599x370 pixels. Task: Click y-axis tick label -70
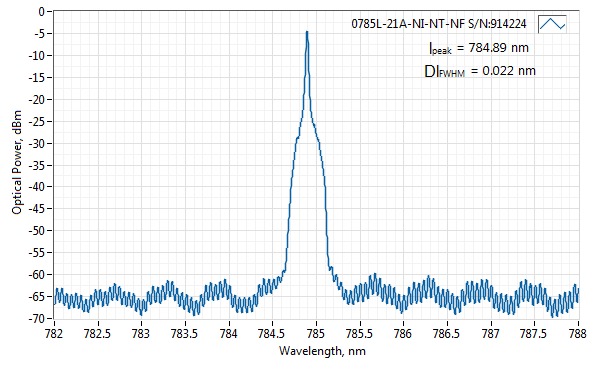point(36,318)
